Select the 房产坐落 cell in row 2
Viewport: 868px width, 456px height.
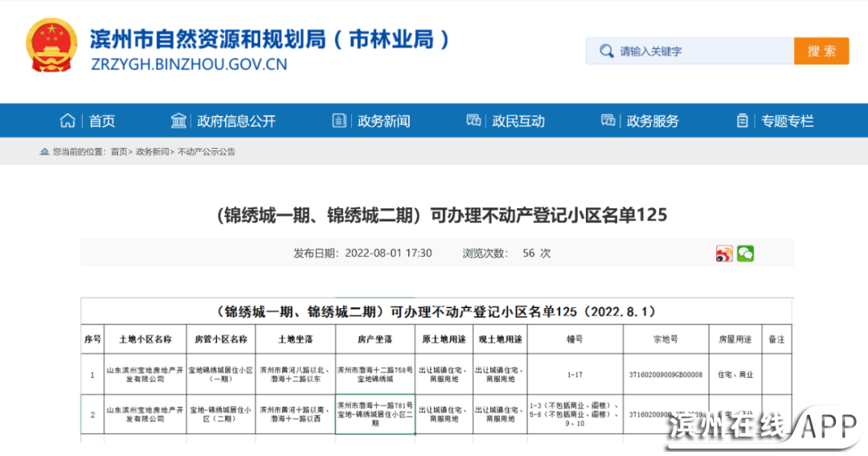375,414
